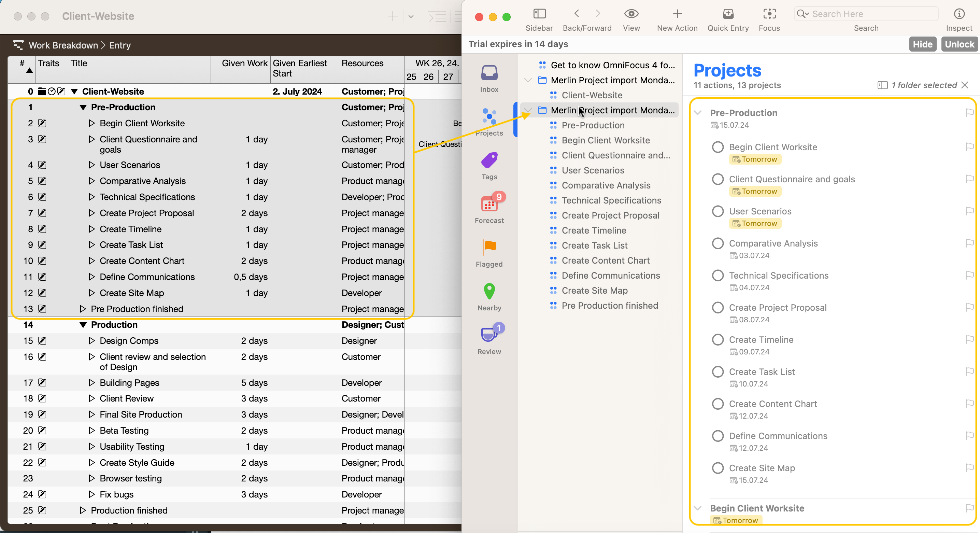This screenshot has height=533, width=980.
Task: Flag the Comparative Analysis action
Action: pyautogui.click(x=969, y=243)
